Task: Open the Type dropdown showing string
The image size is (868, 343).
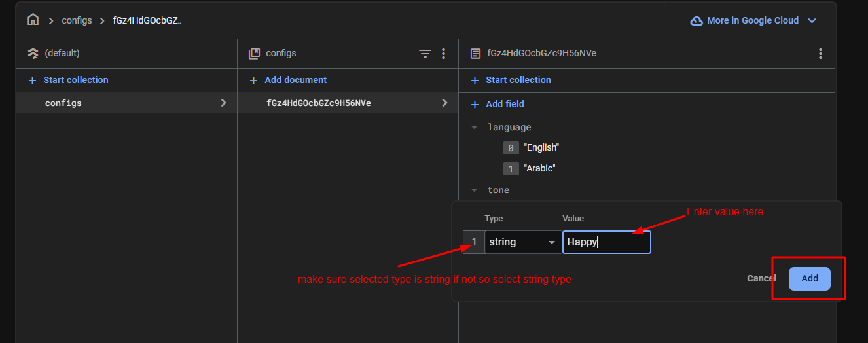Action: point(522,242)
